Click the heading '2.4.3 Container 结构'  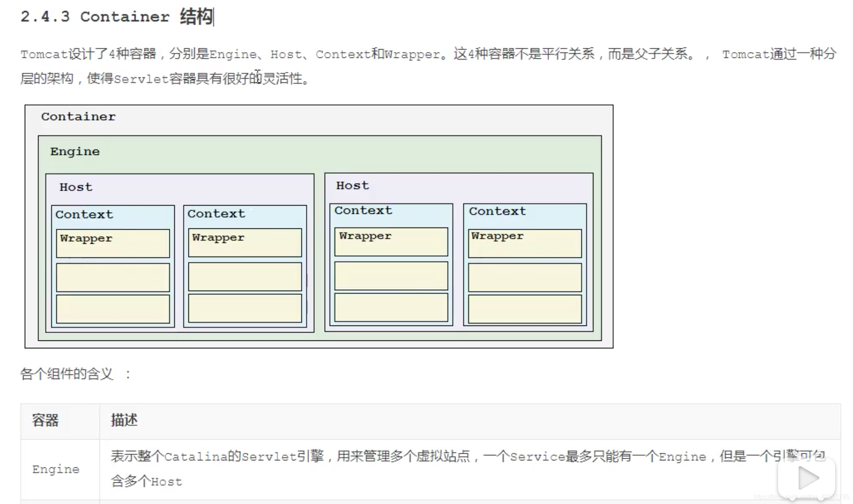117,17
